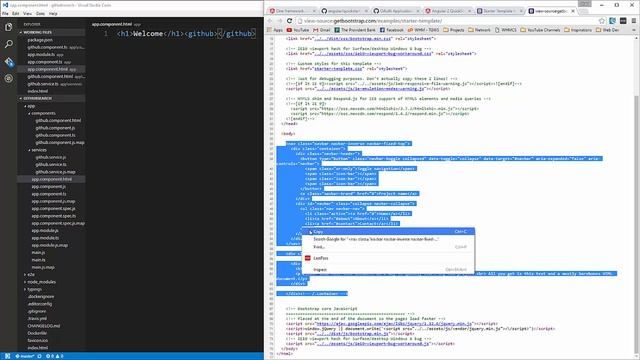Open github.component.html under components folder
This screenshot has width=640, height=360.
[x=58, y=120]
